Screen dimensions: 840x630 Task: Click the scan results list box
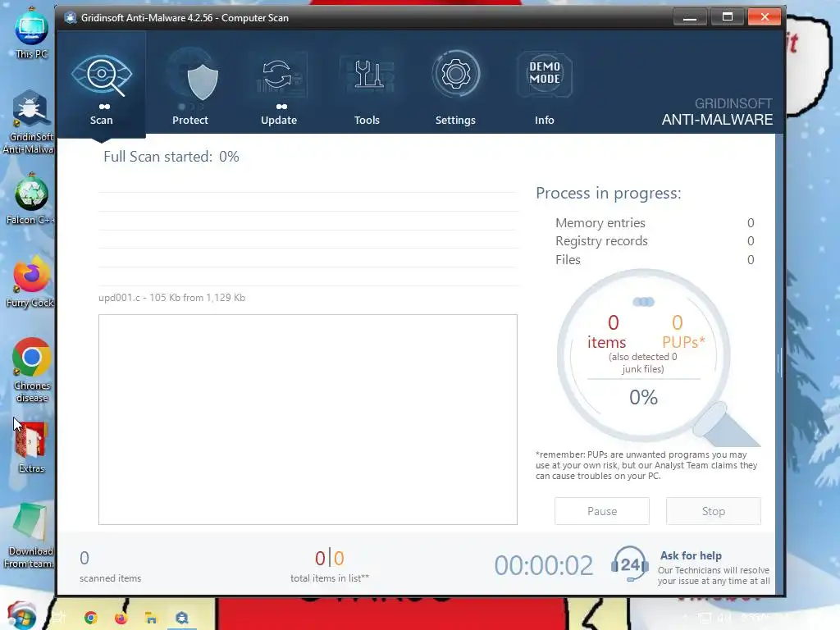(308, 419)
